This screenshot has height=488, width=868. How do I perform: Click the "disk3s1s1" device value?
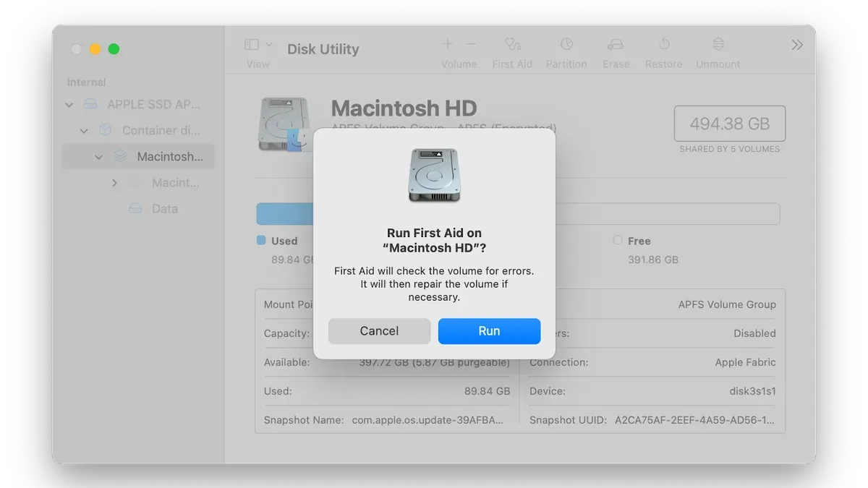tap(752, 391)
